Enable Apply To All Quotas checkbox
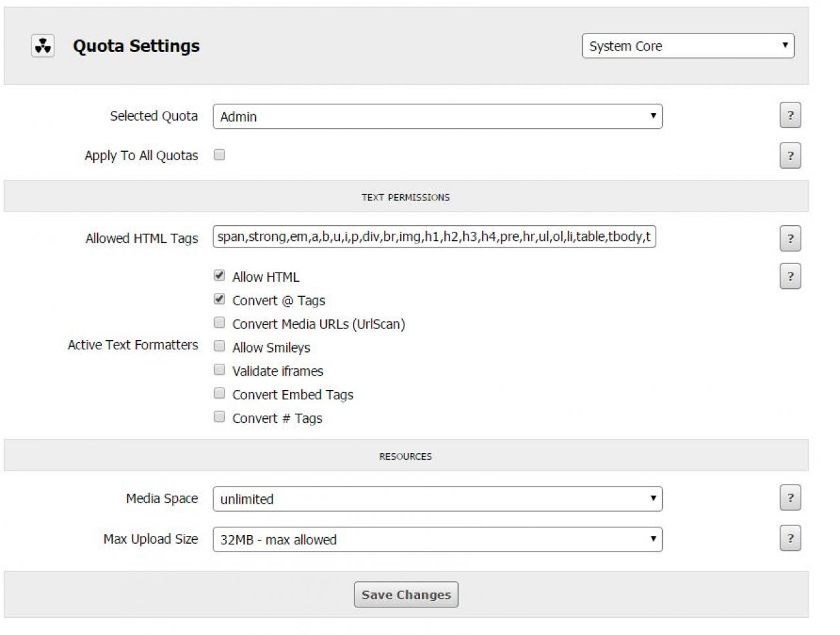840x635 pixels. [219, 155]
